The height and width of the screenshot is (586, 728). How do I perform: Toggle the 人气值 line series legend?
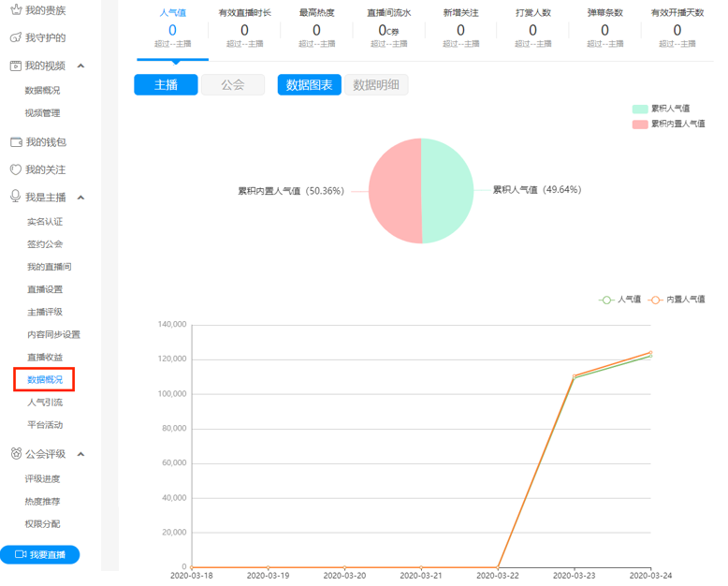[x=620, y=300]
